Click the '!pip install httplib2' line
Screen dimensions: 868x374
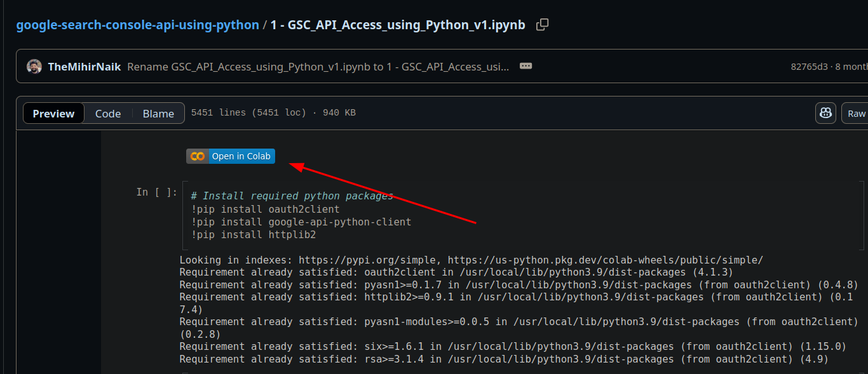click(x=254, y=234)
